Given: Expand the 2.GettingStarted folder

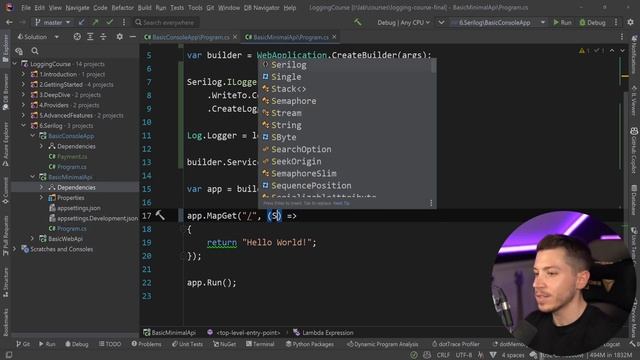Looking at the screenshot, I should click(24, 84).
